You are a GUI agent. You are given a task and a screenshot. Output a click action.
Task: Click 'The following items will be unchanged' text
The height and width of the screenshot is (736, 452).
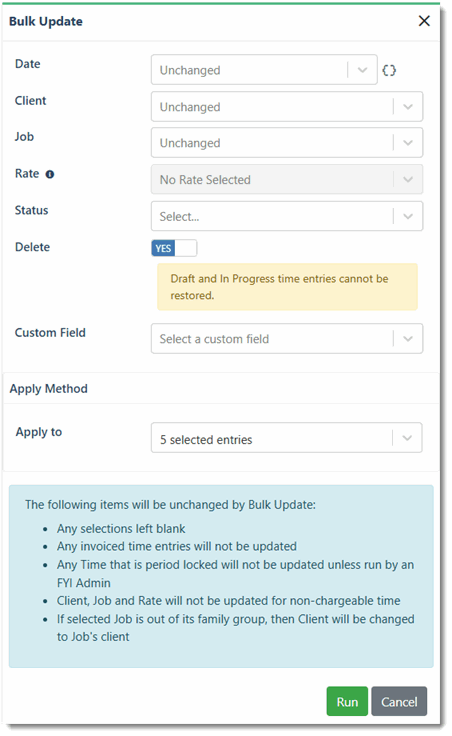click(170, 505)
